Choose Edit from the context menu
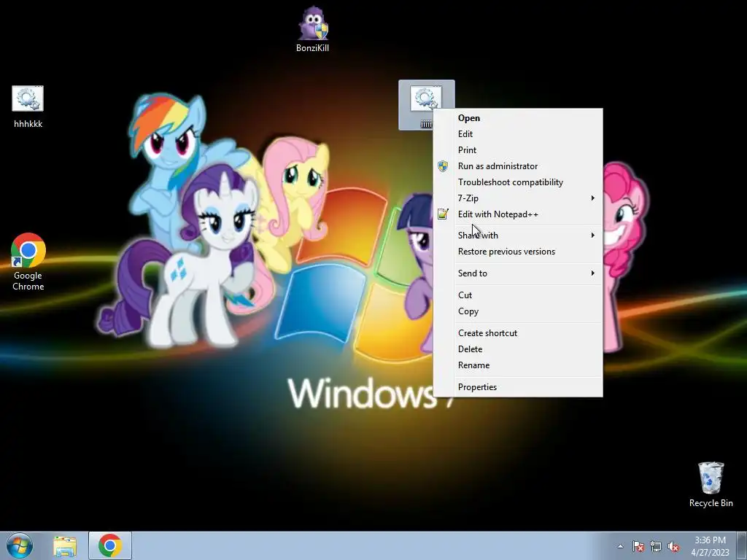The height and width of the screenshot is (560, 747). tap(519, 134)
